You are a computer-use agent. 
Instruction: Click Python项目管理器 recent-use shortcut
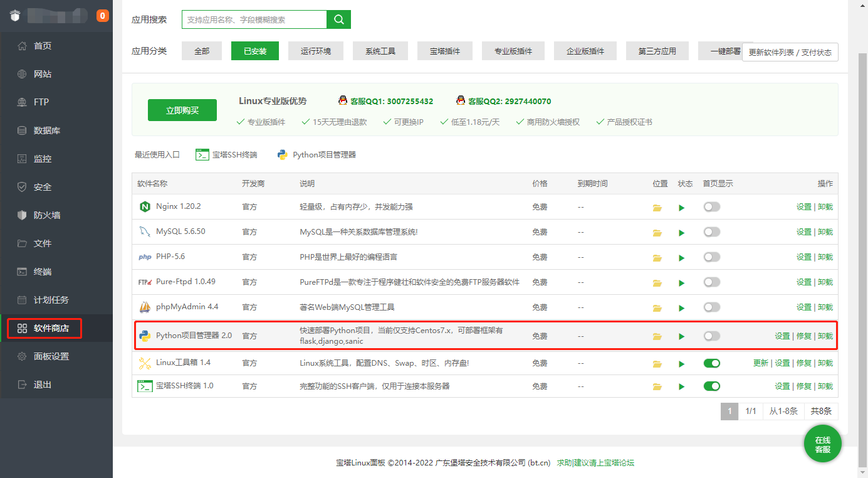pyautogui.click(x=316, y=154)
